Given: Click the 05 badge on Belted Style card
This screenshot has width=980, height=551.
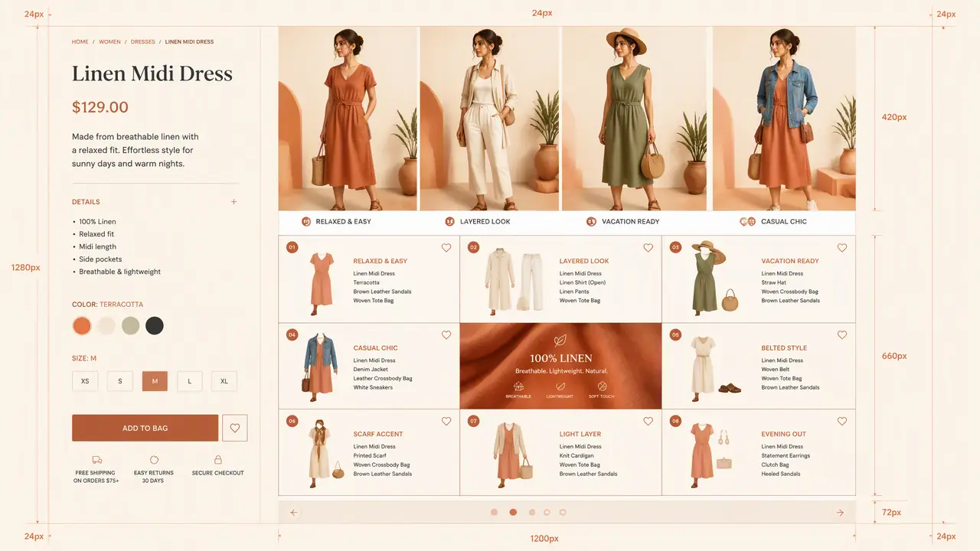Looking at the screenshot, I should (675, 334).
